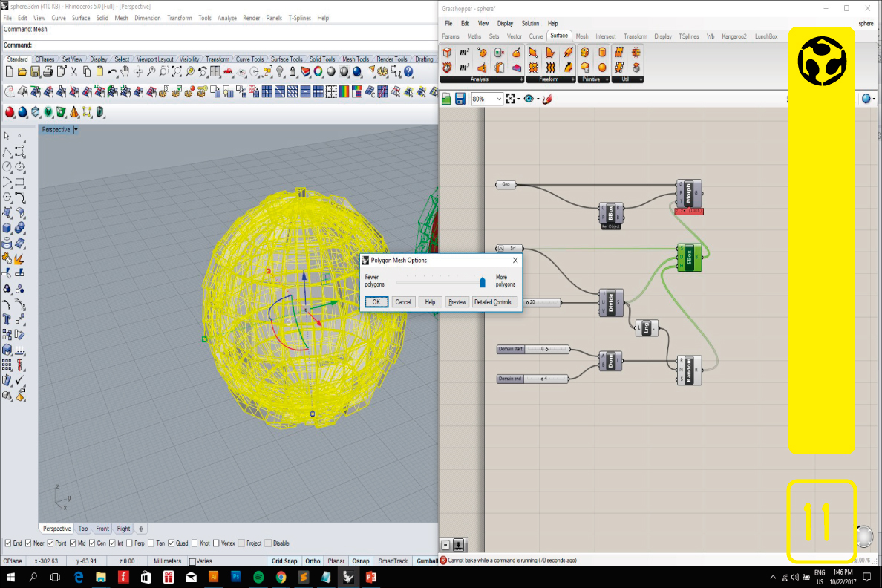The height and width of the screenshot is (588, 882).
Task: Switch to the Mesh Tools toolbar tab
Action: point(355,59)
